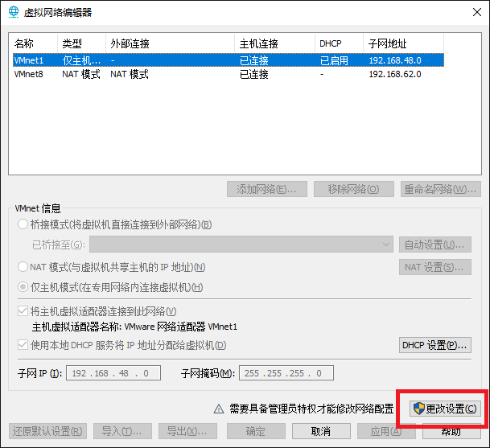This screenshot has width=490, height=448.
Task: Click the 子网掩码 input field
Action: [x=286, y=373]
